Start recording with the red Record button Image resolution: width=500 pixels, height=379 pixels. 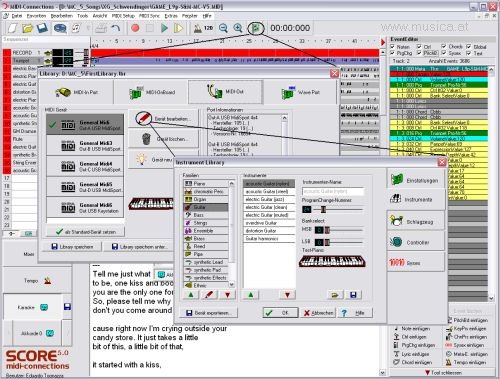point(135,28)
